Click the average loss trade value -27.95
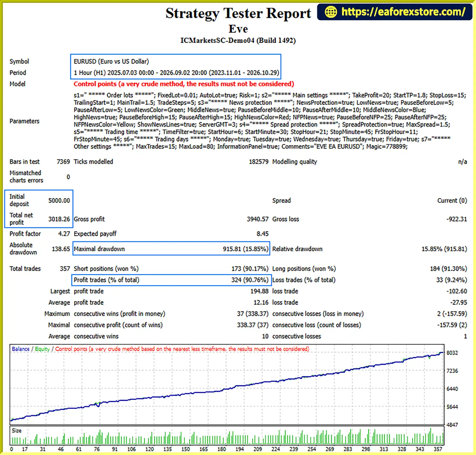476x455 pixels. click(459, 303)
